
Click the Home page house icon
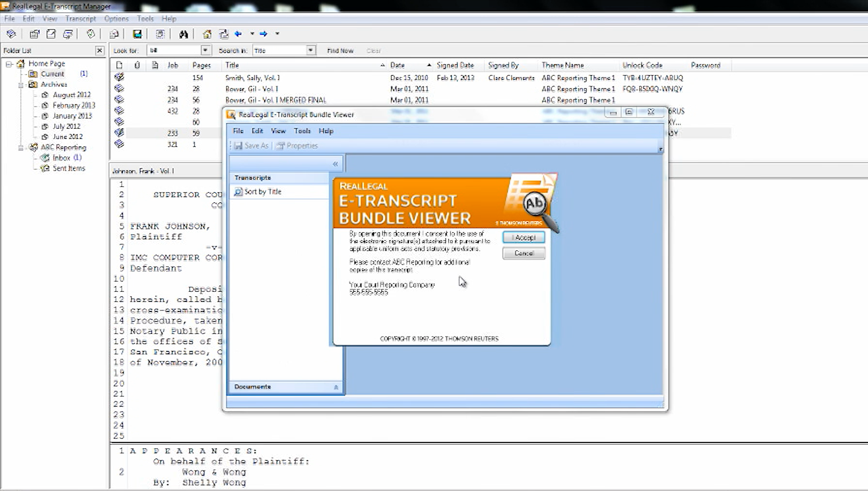click(207, 34)
